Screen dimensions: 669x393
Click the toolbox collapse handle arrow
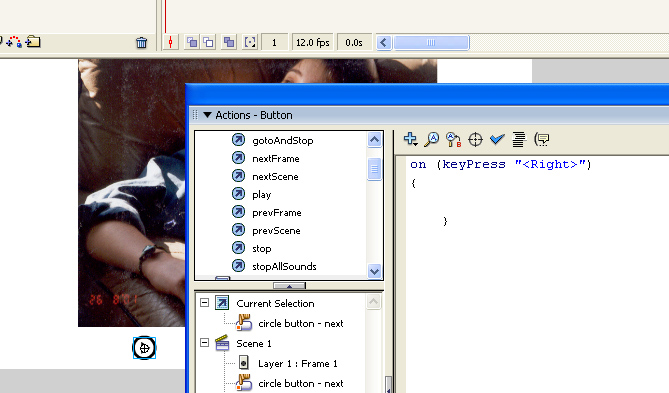point(289,285)
